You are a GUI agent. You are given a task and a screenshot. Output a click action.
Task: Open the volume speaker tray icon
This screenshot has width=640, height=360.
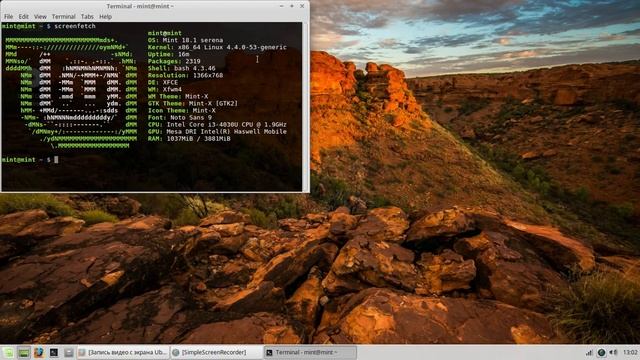(x=613, y=352)
